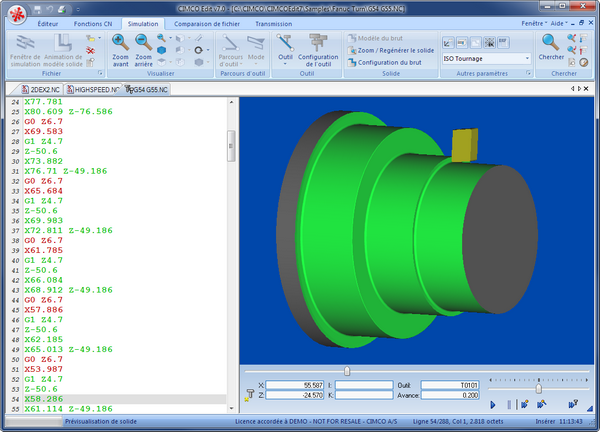600x432 pixels.
Task: Click the blue solid cube view icon
Action: pos(161,50)
